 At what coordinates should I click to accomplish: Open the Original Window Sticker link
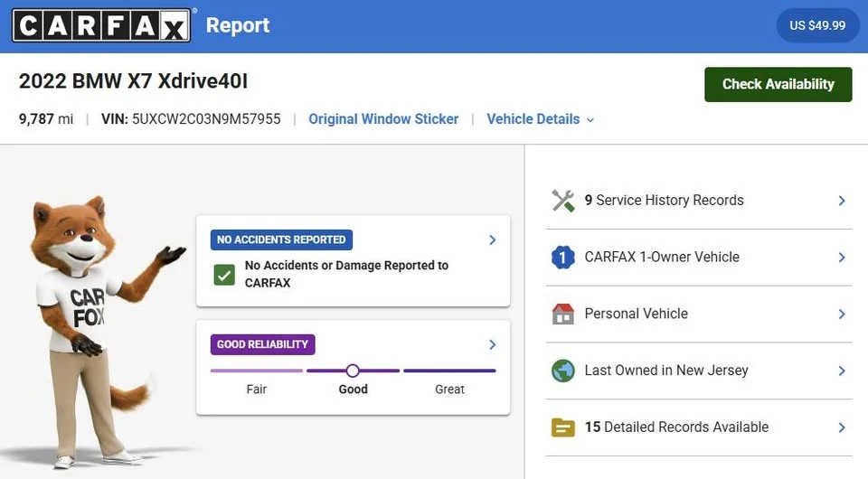tap(383, 119)
